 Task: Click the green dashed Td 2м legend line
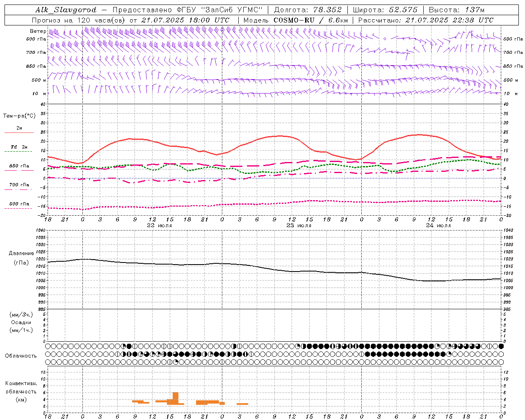pos(18,152)
